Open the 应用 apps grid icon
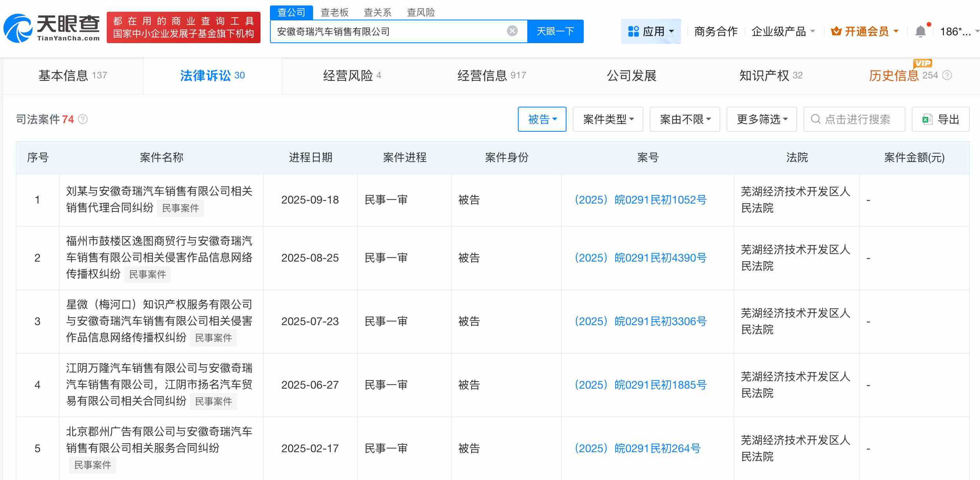The image size is (980, 480). [634, 31]
